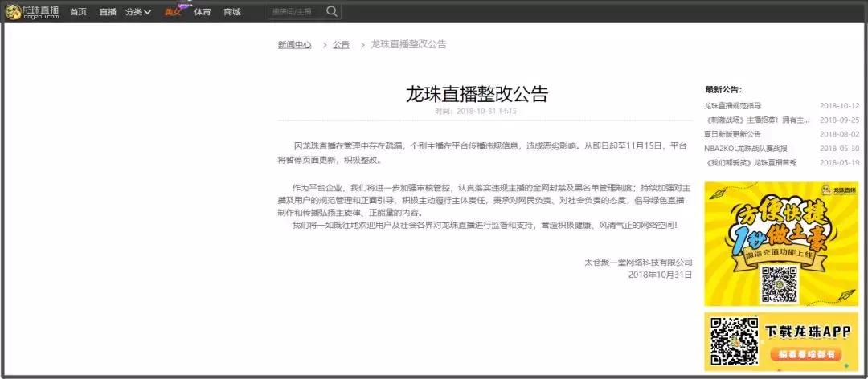Click the 下载龙珠APP banner text
Image resolution: width=868 pixels, height=379 pixels.
click(x=807, y=332)
